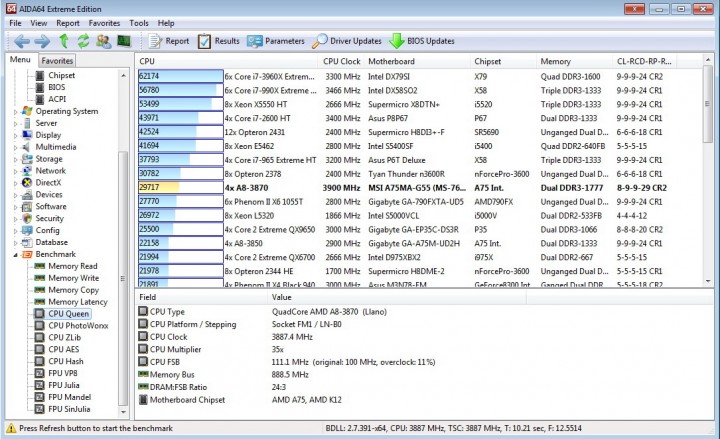
Task: Open the Tools menu
Action: pos(139,23)
